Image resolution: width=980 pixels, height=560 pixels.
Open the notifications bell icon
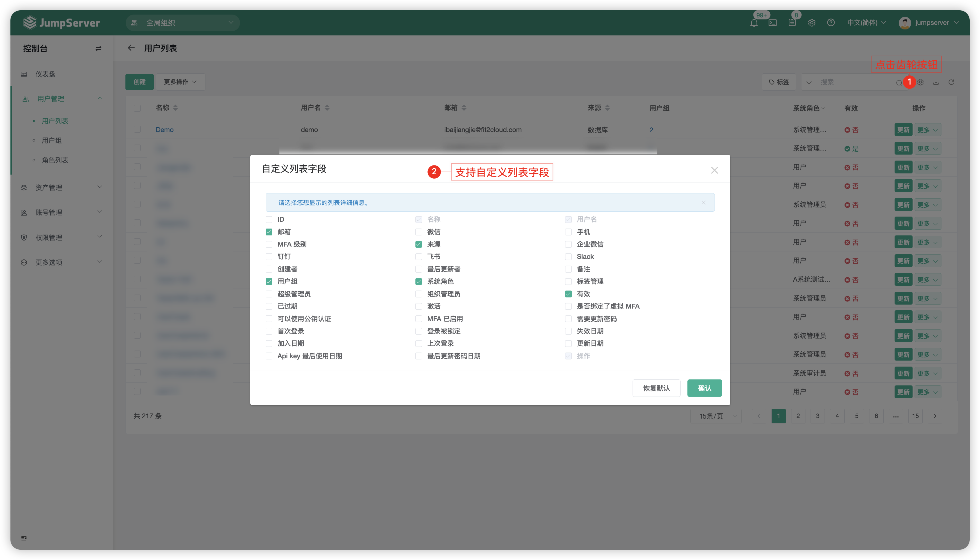tap(754, 23)
